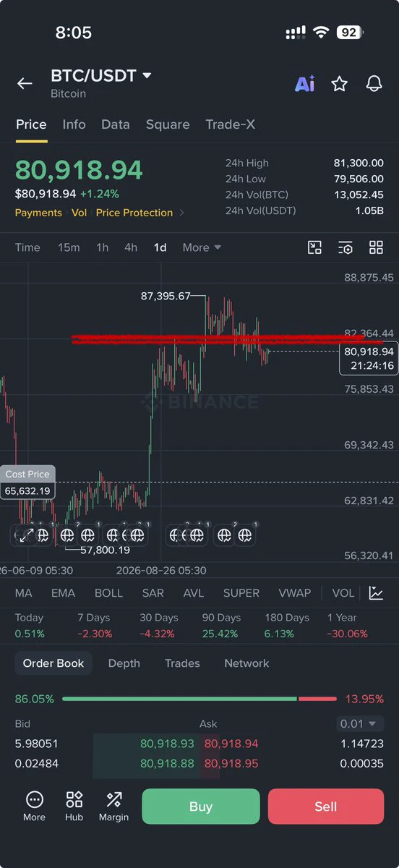Screen dimensions: 399x868
Task: Open the Order Book tab
Action: [53, 663]
